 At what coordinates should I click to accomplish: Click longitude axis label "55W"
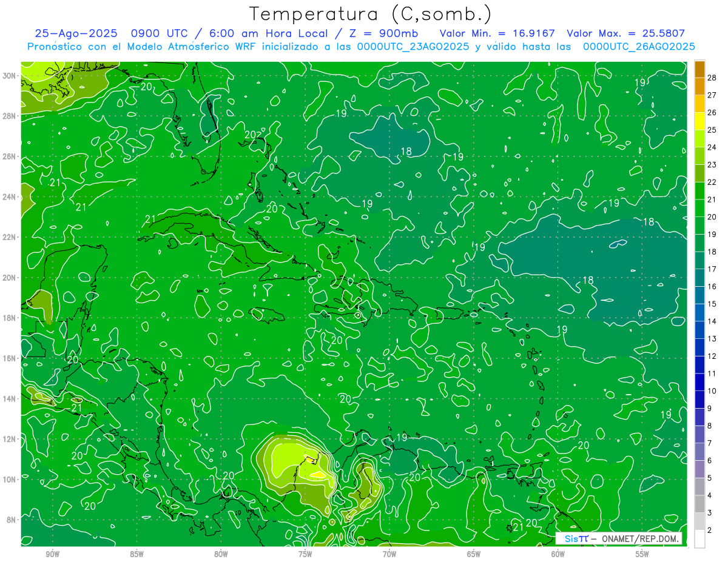(642, 554)
